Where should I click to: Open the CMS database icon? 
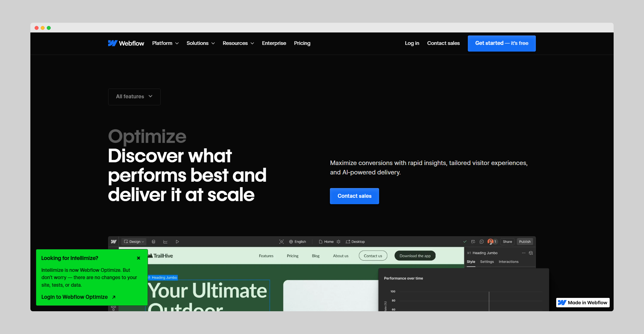point(153,242)
